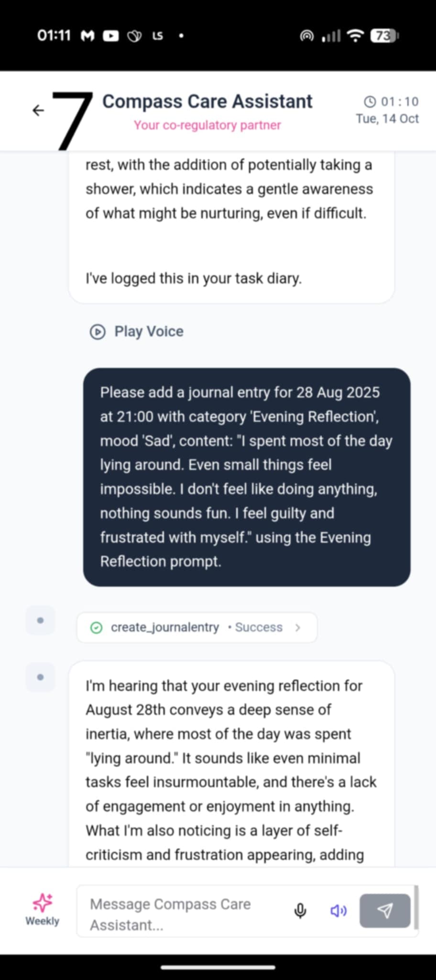Type in the Message Compass Care field
The height and width of the screenshot is (980, 436).
click(x=186, y=914)
